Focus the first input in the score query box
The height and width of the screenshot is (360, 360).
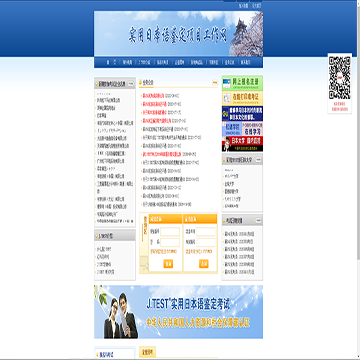pyautogui.click(x=206, y=231)
